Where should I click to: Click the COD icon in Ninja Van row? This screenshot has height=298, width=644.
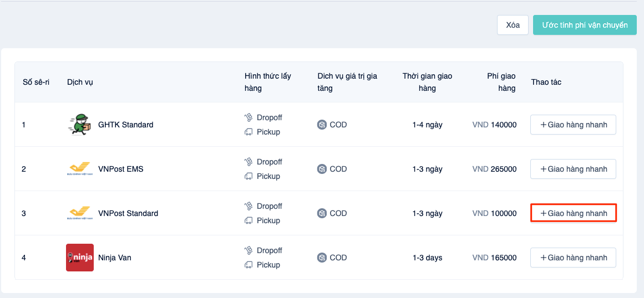(x=322, y=258)
